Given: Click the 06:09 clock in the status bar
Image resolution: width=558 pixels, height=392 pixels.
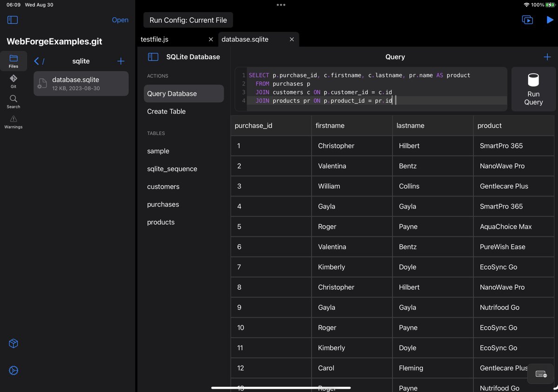Looking at the screenshot, I should click(x=13, y=5).
